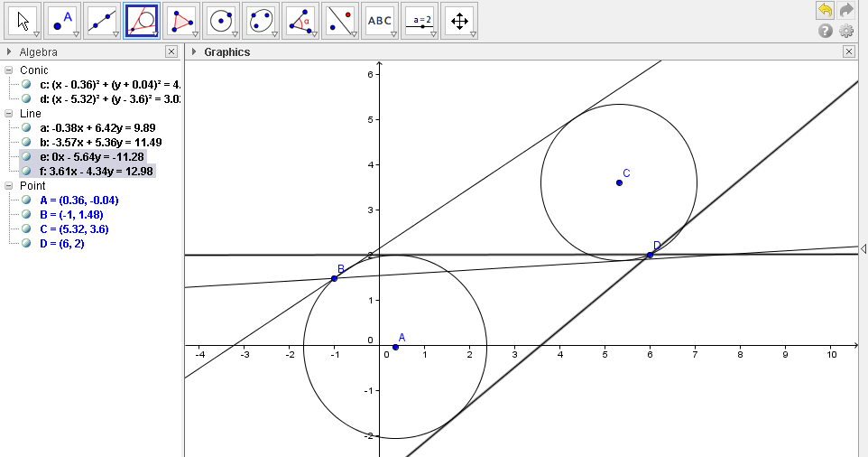Click point A in the Graphics view

pos(395,348)
